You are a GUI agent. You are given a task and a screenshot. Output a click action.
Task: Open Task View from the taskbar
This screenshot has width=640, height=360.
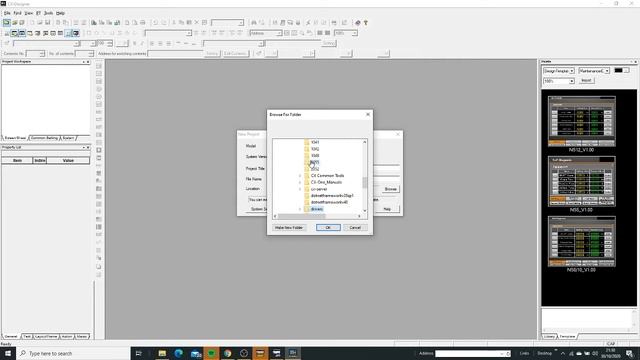point(138,353)
